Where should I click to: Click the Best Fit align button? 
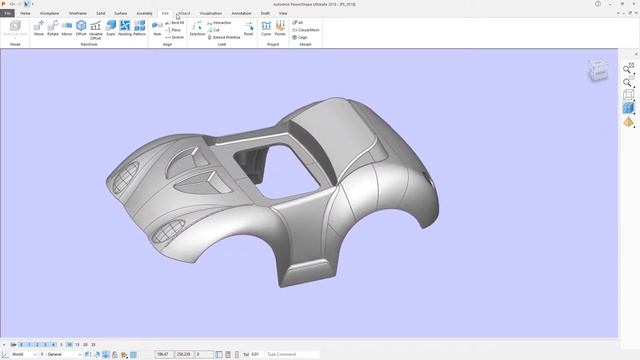(x=175, y=23)
